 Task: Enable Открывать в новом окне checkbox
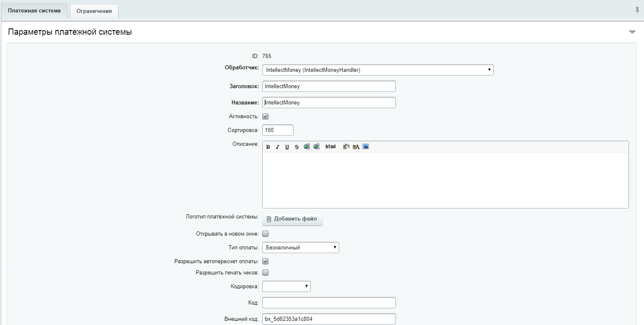pos(265,234)
